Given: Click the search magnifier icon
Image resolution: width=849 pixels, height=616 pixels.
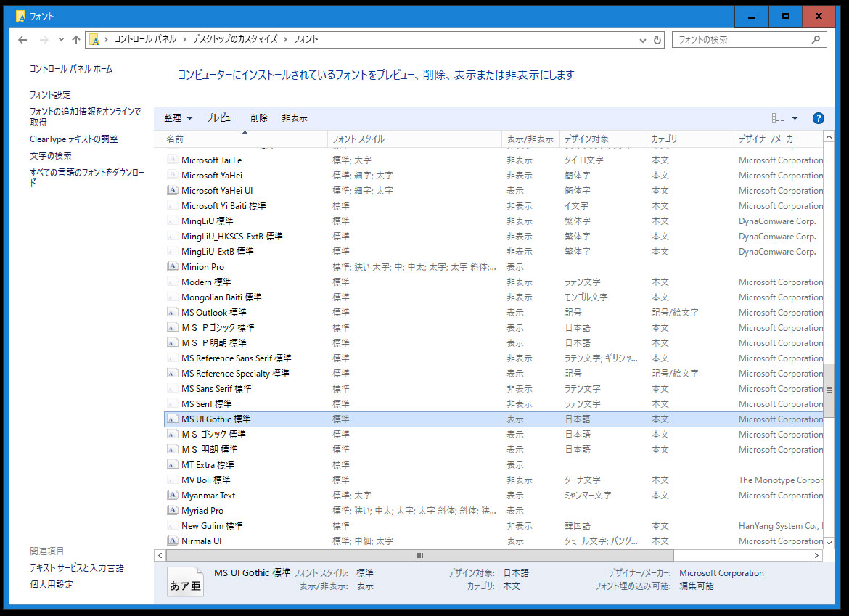Looking at the screenshot, I should (x=816, y=39).
